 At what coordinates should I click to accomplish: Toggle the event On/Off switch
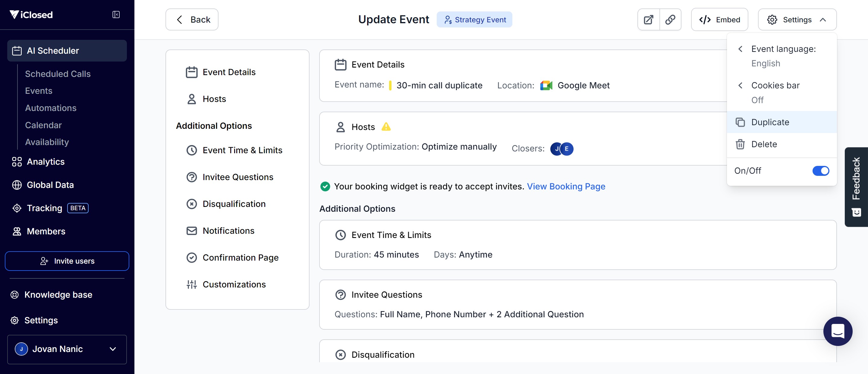coord(820,171)
